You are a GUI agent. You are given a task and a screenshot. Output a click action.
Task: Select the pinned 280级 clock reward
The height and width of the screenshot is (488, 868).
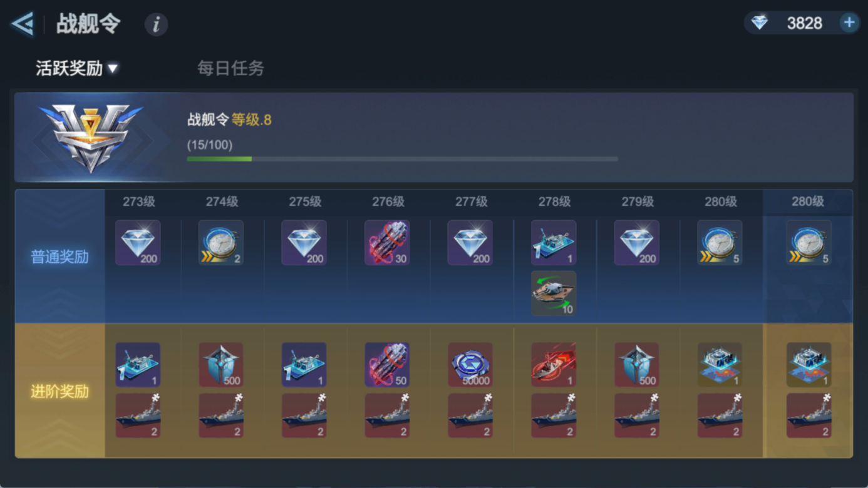pyautogui.click(x=809, y=243)
